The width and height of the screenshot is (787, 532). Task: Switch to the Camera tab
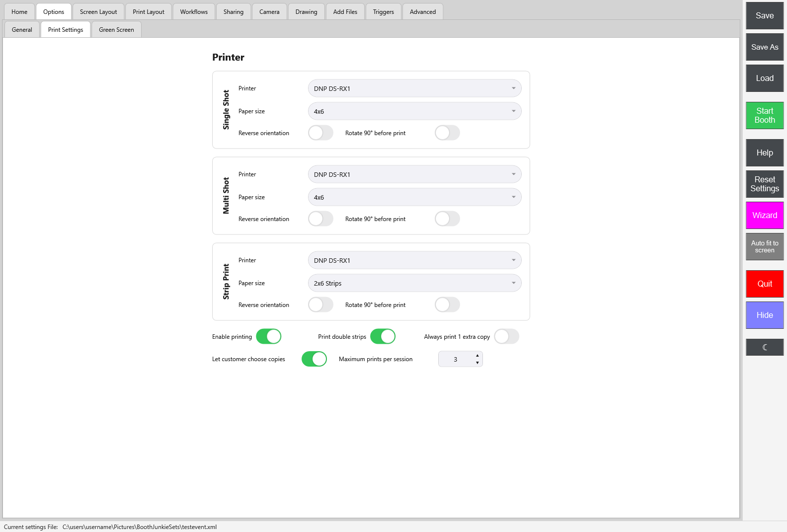(269, 11)
